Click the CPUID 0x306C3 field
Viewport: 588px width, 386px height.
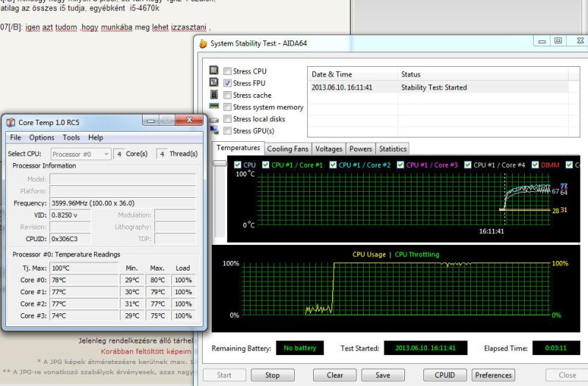70,238
